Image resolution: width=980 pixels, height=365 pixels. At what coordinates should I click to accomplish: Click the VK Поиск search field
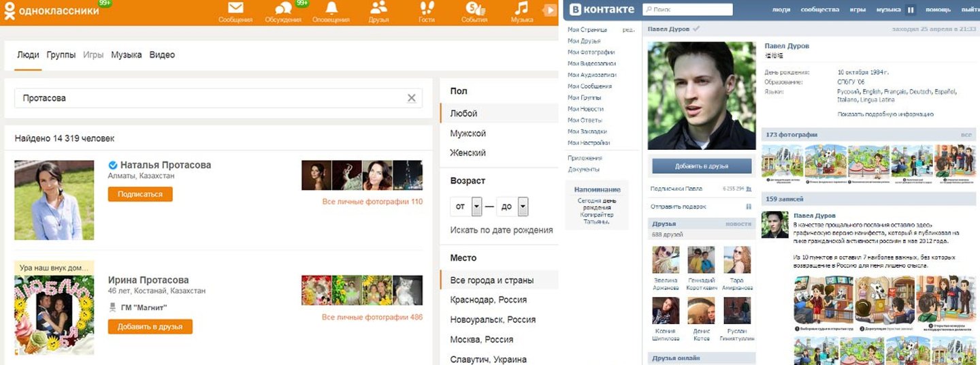coord(687,10)
